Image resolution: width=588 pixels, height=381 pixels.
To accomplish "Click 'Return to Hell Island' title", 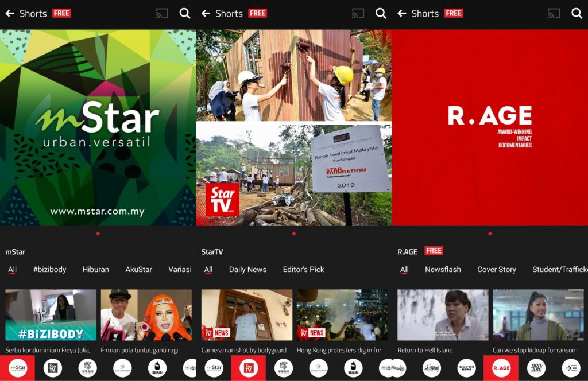I will click(x=425, y=350).
